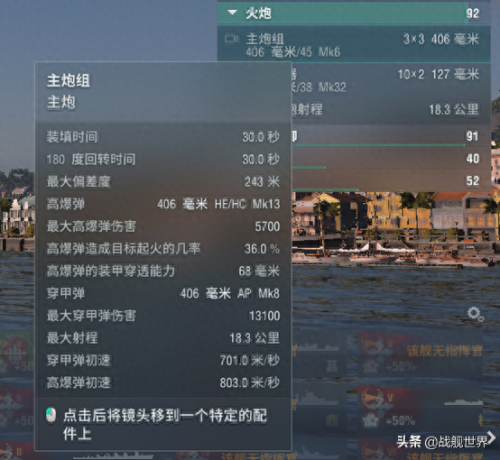Select the 火炮 rating bar showing 92
The height and width of the screenshot is (460, 500).
click(354, 13)
